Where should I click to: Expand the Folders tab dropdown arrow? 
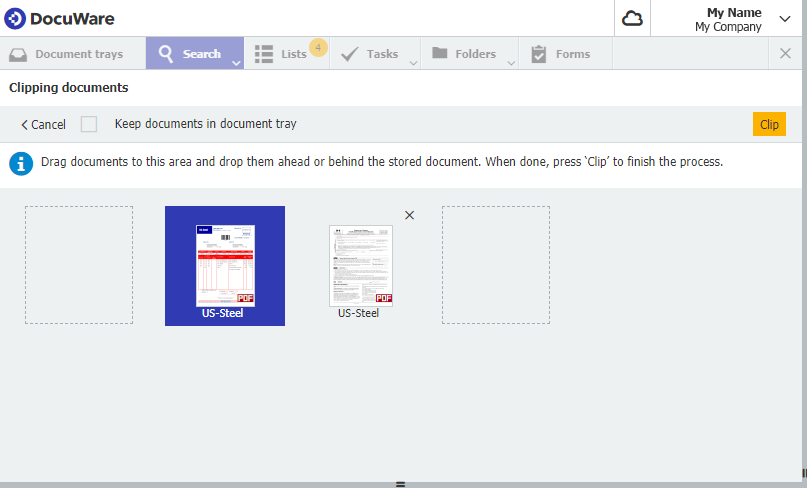[x=511, y=63]
